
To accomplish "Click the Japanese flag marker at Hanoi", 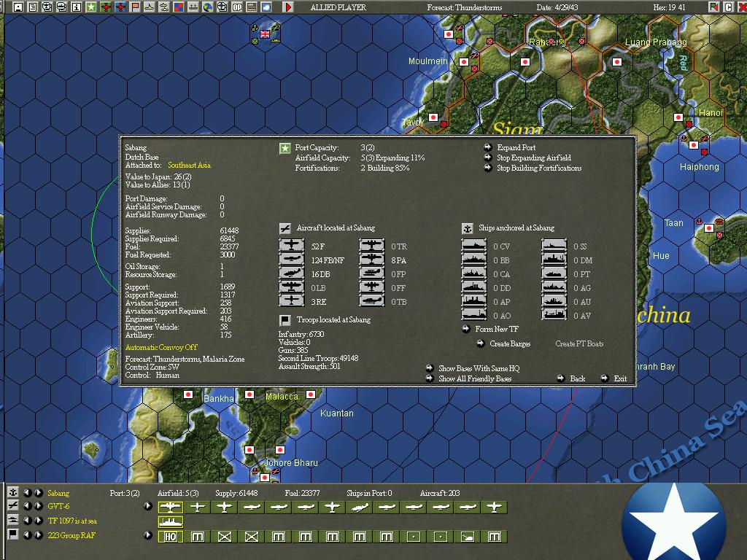I will tap(678, 117).
